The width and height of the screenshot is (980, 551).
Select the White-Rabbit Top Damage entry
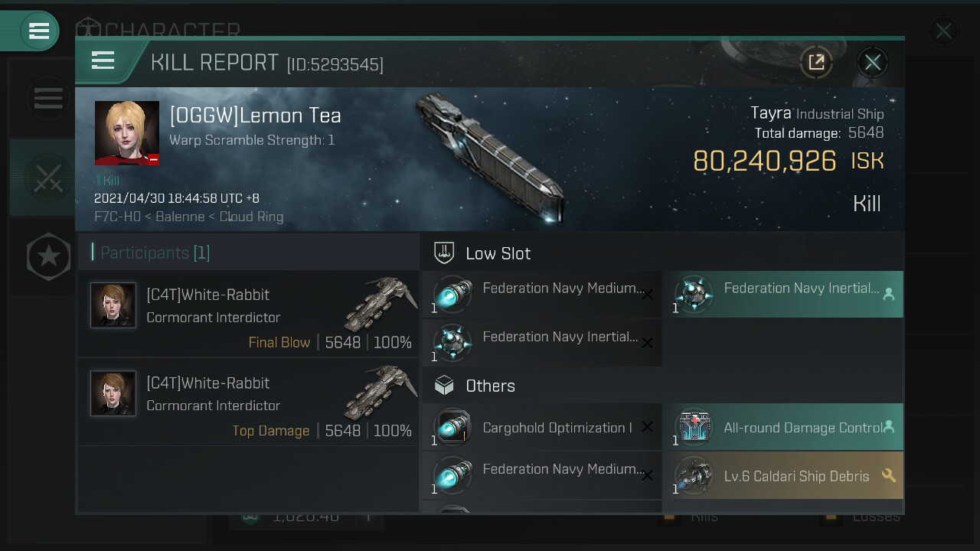coord(248,402)
